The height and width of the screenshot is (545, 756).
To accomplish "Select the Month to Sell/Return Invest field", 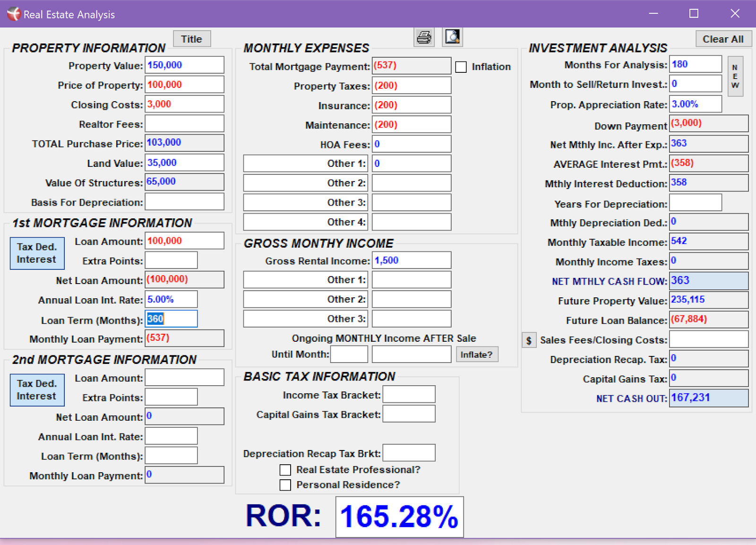I will coord(696,84).
